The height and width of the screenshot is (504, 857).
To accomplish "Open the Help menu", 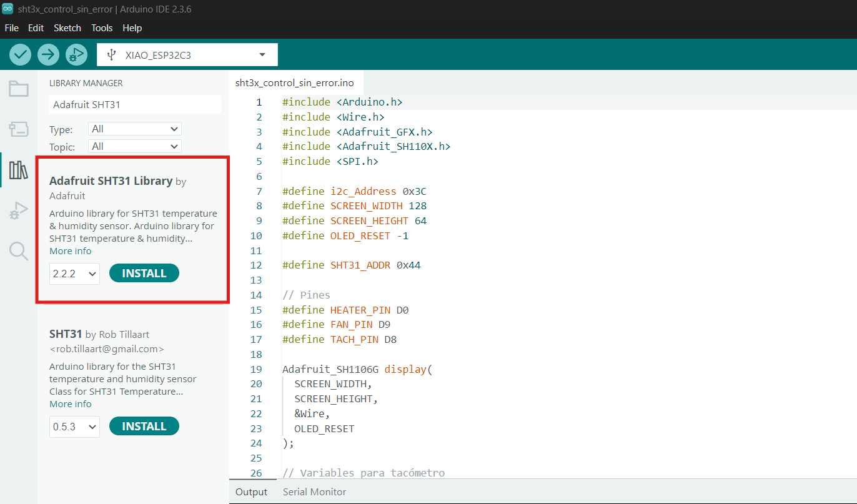I will coord(132,28).
